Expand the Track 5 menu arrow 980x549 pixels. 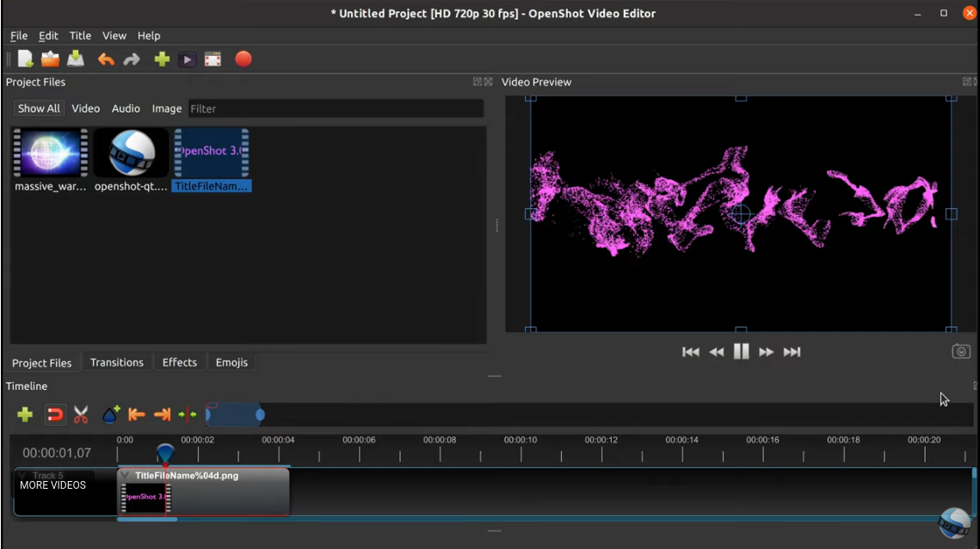click(x=23, y=476)
